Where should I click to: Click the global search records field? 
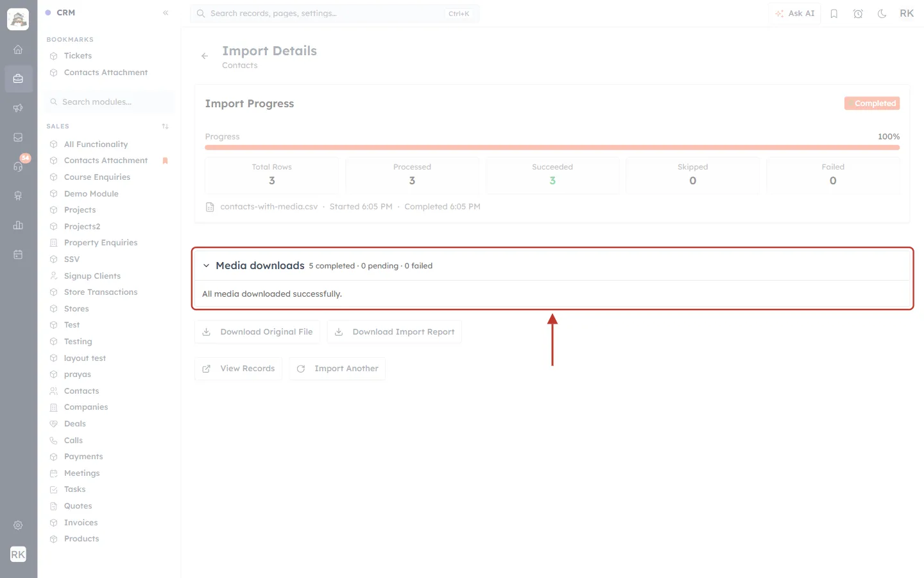(x=334, y=13)
